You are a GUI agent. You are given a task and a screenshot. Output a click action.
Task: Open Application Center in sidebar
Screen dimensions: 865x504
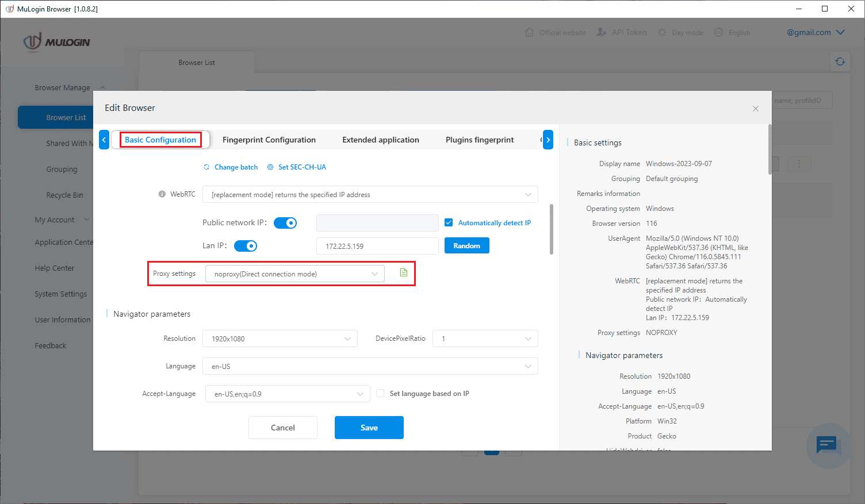pyautogui.click(x=64, y=243)
